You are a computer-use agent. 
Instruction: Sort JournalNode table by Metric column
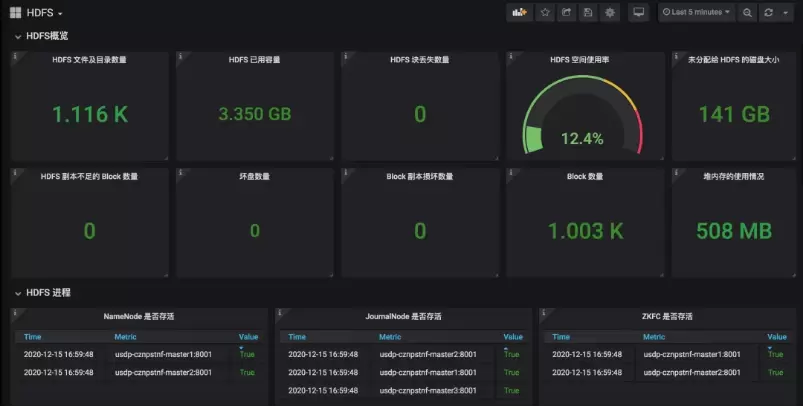click(390, 337)
